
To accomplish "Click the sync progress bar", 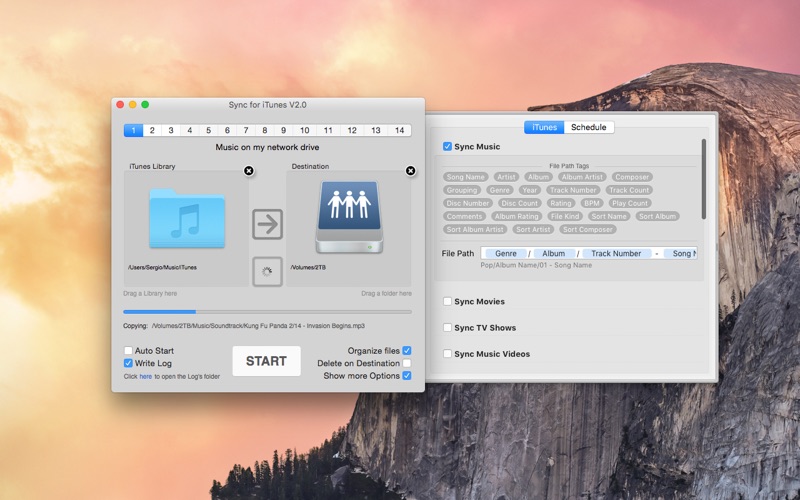I will point(267,311).
